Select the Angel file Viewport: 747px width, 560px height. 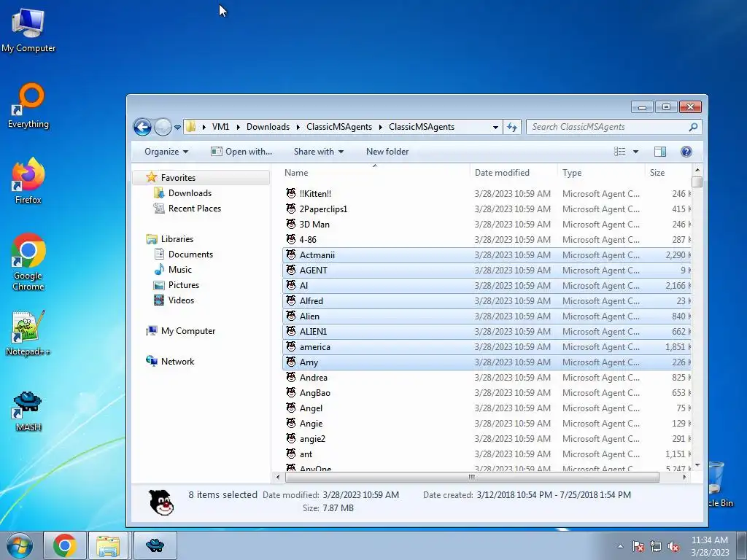click(487, 408)
